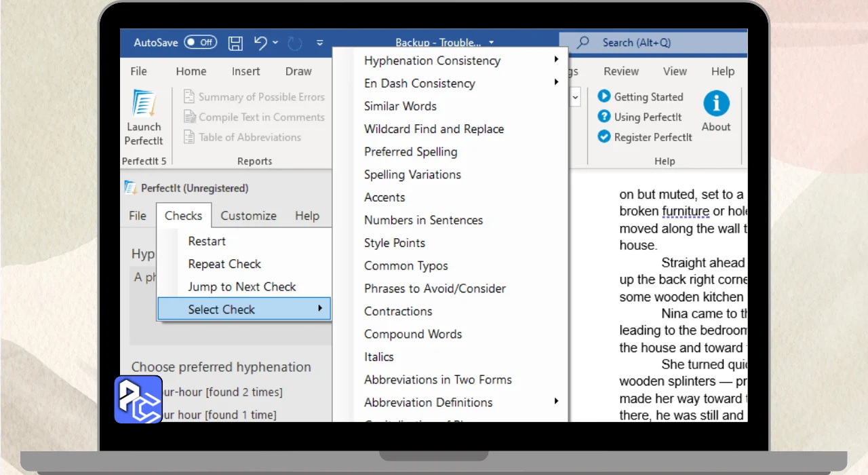Click Register PerfectIt checkmark item
868x475 pixels.
[x=645, y=137]
